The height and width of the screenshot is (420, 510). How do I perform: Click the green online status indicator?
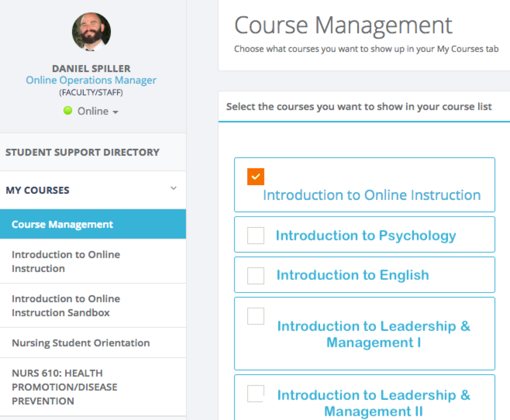pos(68,111)
